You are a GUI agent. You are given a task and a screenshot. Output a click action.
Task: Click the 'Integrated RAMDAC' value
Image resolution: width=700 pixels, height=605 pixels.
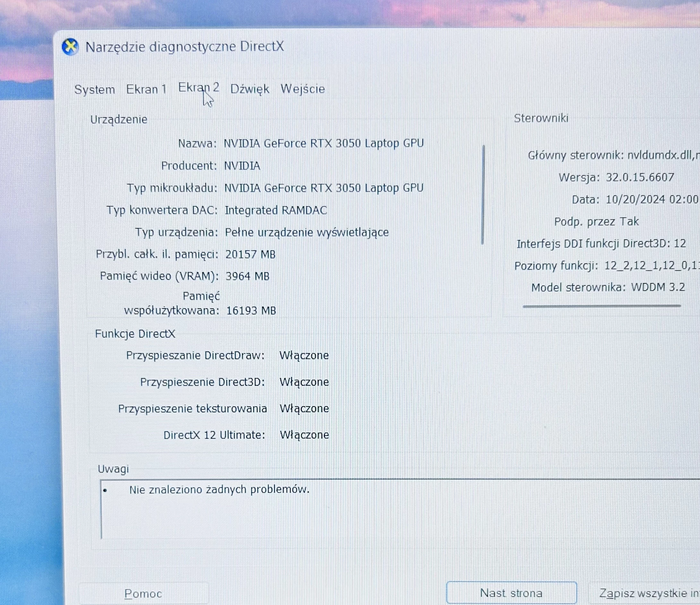tap(276, 210)
